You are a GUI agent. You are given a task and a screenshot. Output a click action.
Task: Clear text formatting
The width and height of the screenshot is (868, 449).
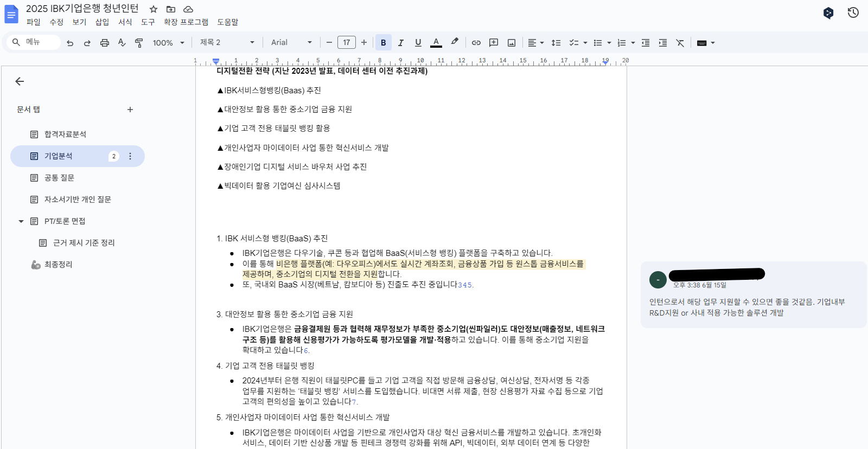[x=680, y=43]
